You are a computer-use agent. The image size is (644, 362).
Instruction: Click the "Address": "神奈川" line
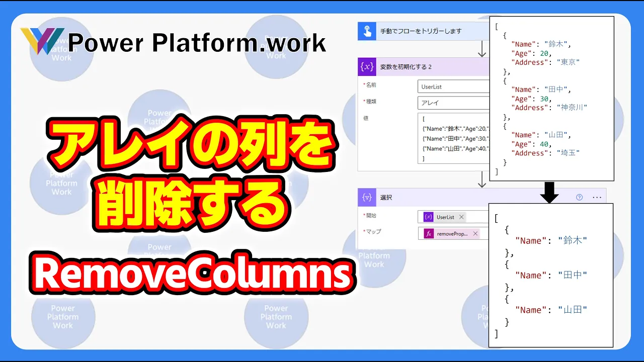(549, 108)
